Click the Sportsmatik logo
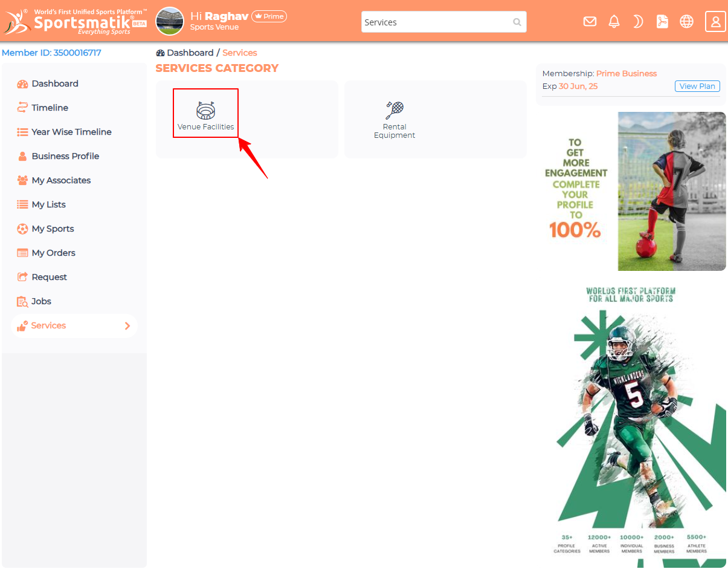 pyautogui.click(x=75, y=22)
